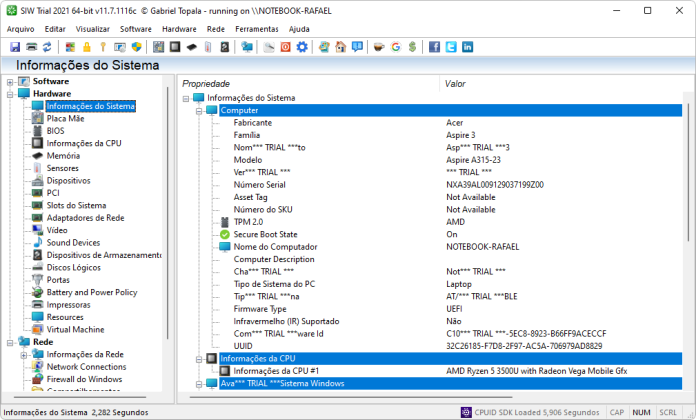
Task: Click the Print icon in toolbar
Action: [x=32, y=47]
